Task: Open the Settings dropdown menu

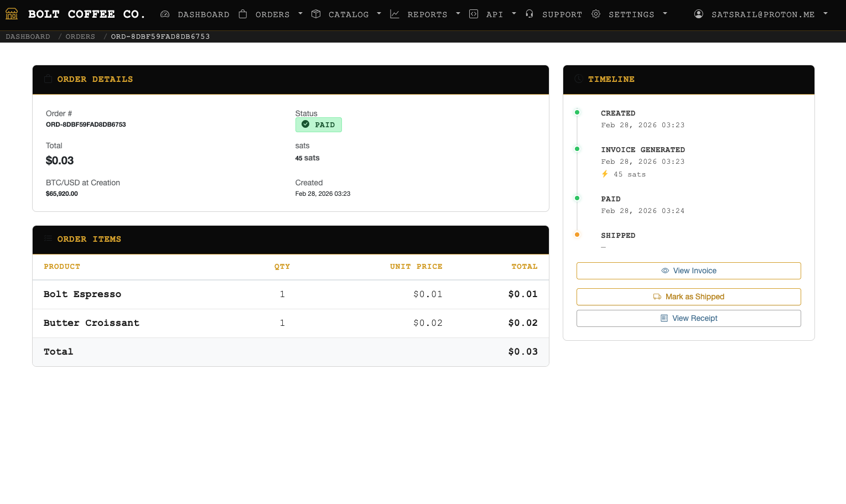Action: pos(665,14)
